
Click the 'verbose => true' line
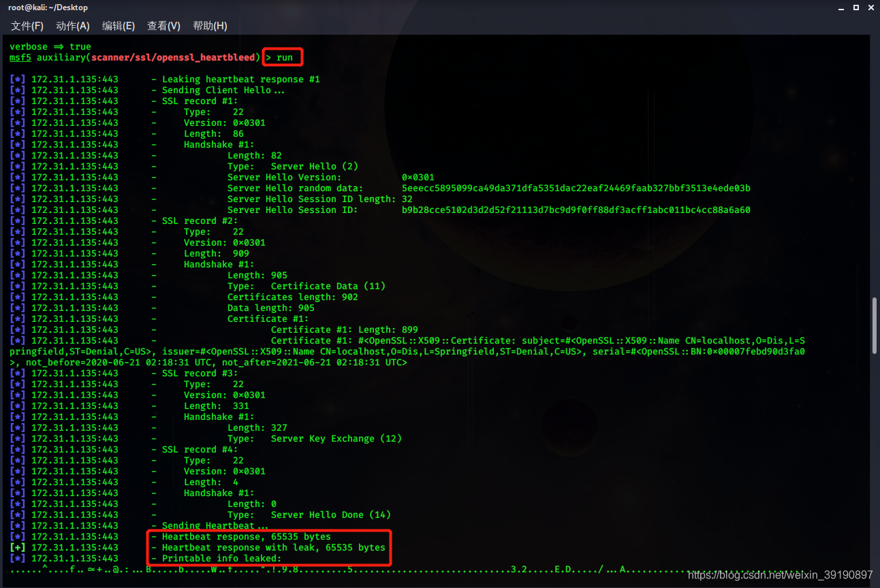tap(50, 47)
